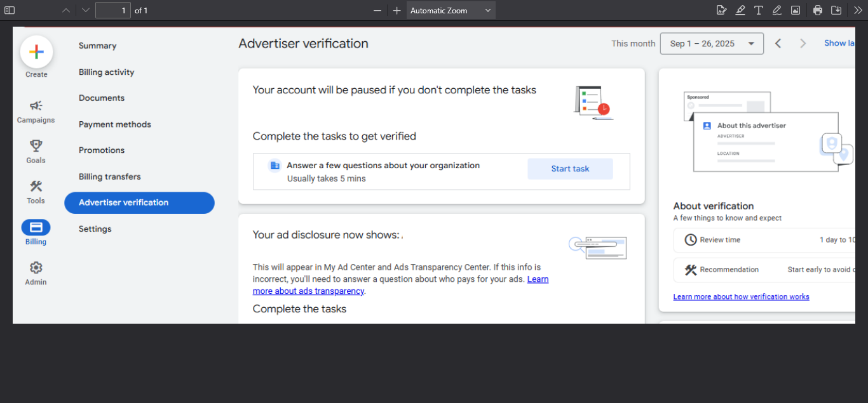Expand the additional tools menu

tap(858, 10)
